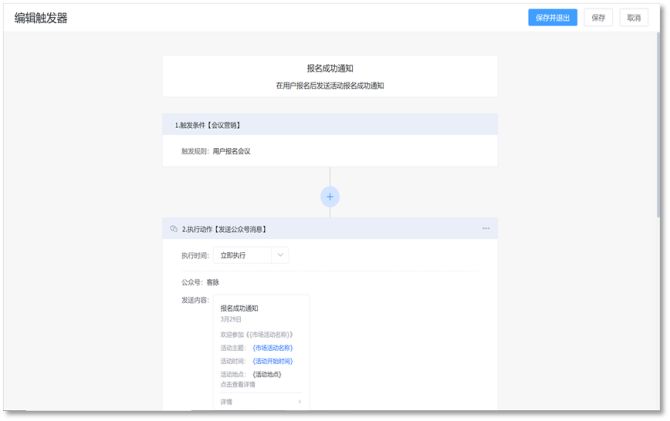Click the 取消 button
Viewport: 670px width, 421px height.
pyautogui.click(x=632, y=17)
